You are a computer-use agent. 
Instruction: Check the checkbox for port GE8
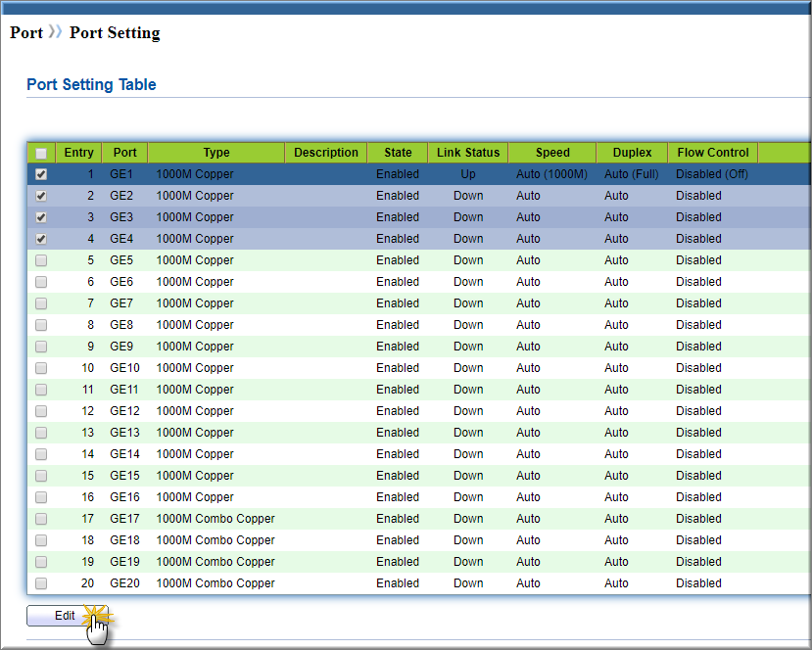(41, 325)
